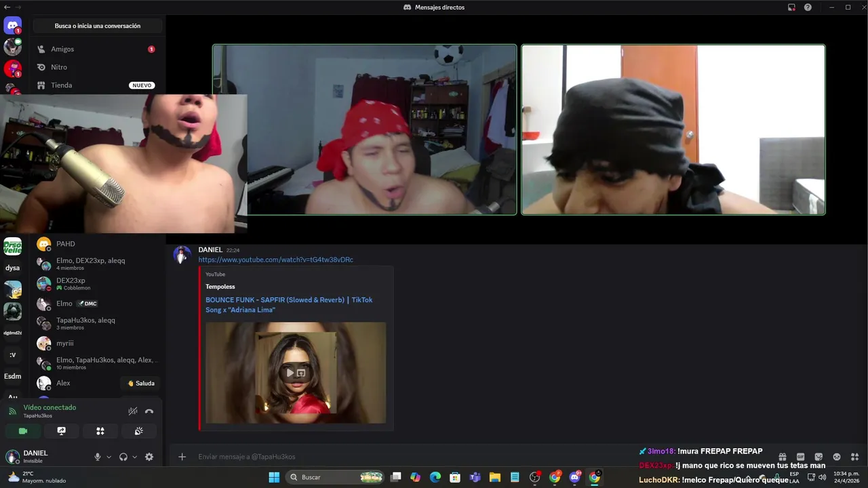
Task: Open File Explorer from taskbar
Action: 495,477
